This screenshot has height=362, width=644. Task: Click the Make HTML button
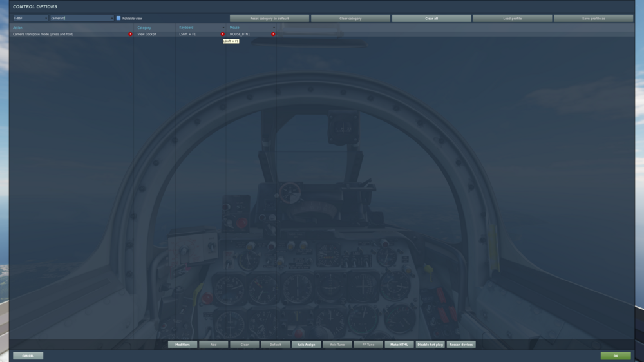pyautogui.click(x=399, y=345)
